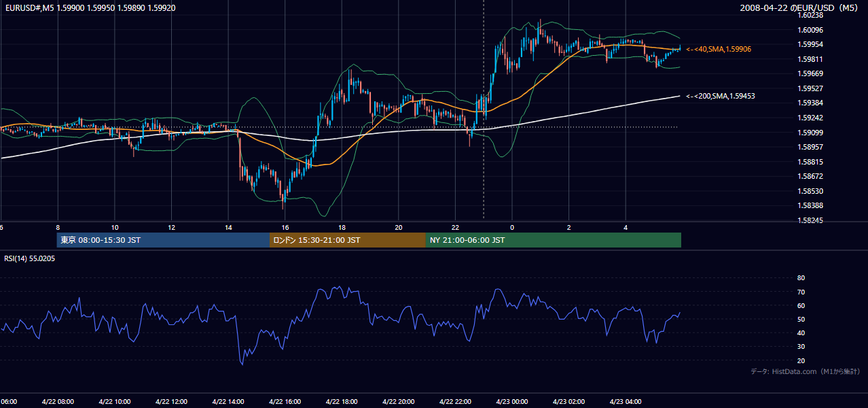Select price axis value 1.59099
868x408 pixels.
[810, 133]
